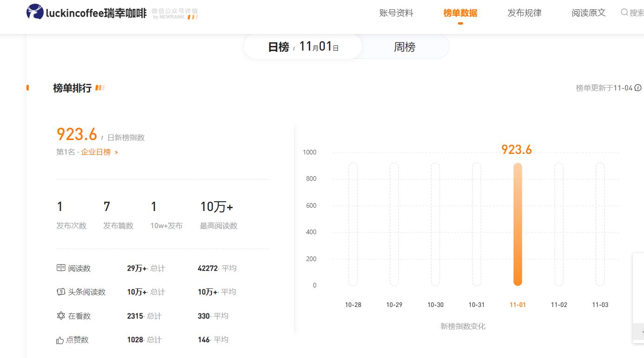Open the 发布规律 menu item
The height and width of the screenshot is (358, 644).
(x=524, y=13)
